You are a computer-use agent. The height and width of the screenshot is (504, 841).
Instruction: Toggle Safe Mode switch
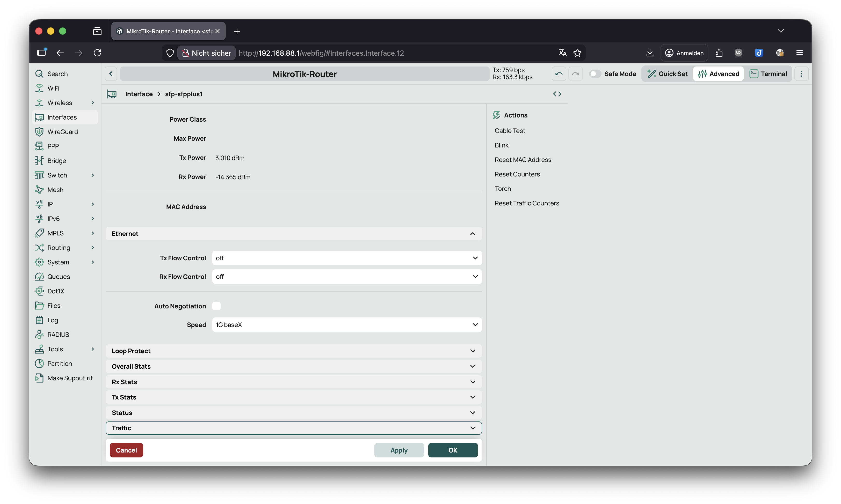(x=595, y=74)
